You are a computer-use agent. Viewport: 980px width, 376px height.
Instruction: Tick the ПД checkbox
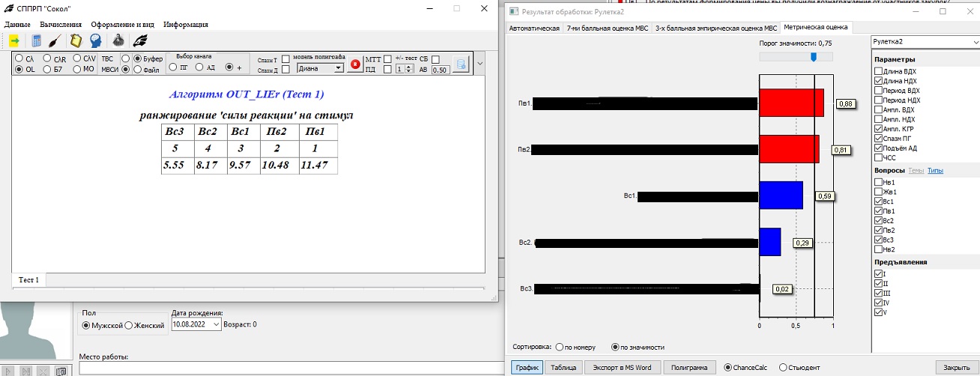coord(387,70)
